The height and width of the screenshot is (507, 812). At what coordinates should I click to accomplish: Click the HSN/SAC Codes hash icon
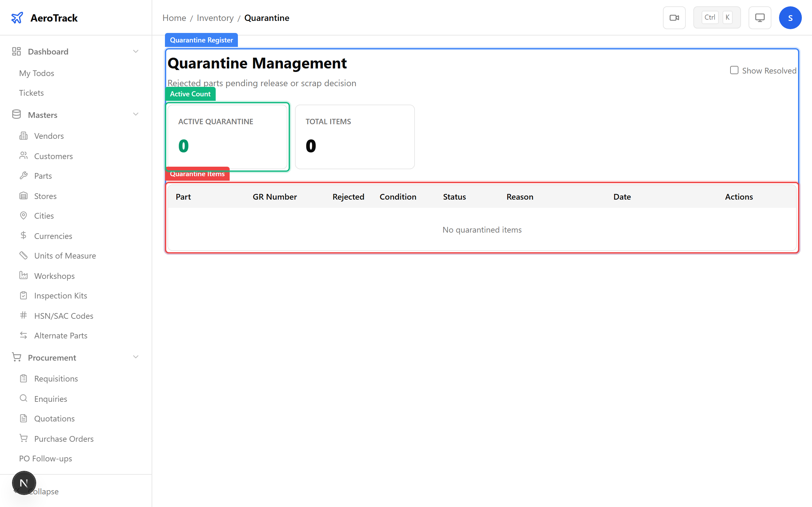click(x=23, y=315)
